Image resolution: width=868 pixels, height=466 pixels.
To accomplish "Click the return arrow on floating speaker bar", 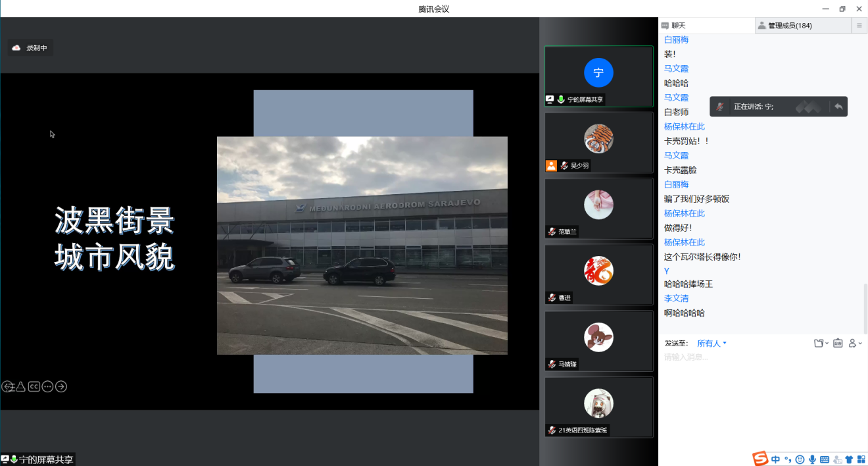I will point(838,107).
